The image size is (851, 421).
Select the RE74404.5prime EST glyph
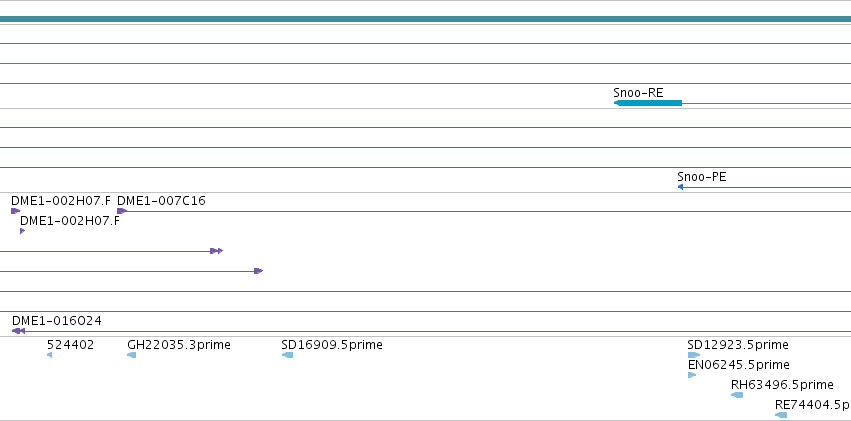(x=781, y=415)
